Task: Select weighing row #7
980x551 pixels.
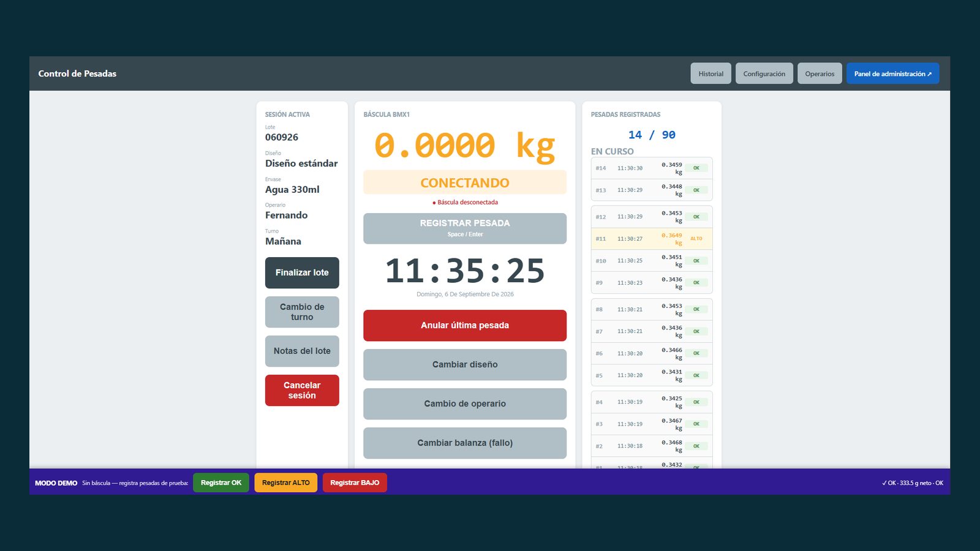Action: click(x=652, y=331)
